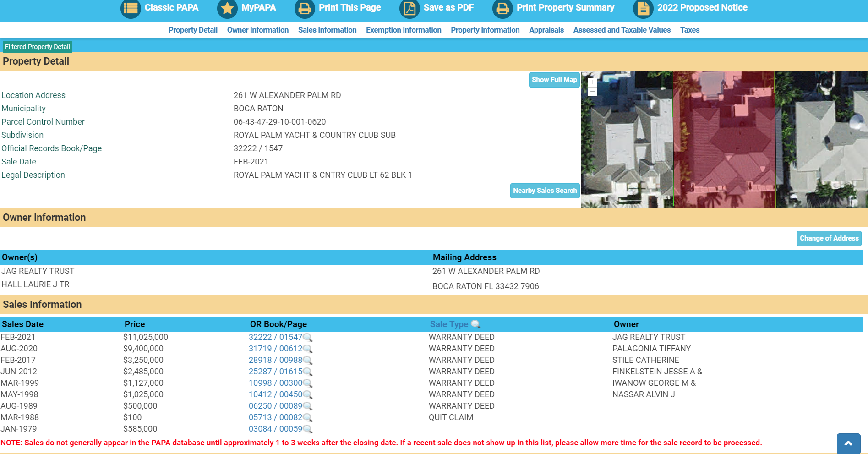Click price $11,025,000 in sales table
This screenshot has height=454, width=868.
146,337
